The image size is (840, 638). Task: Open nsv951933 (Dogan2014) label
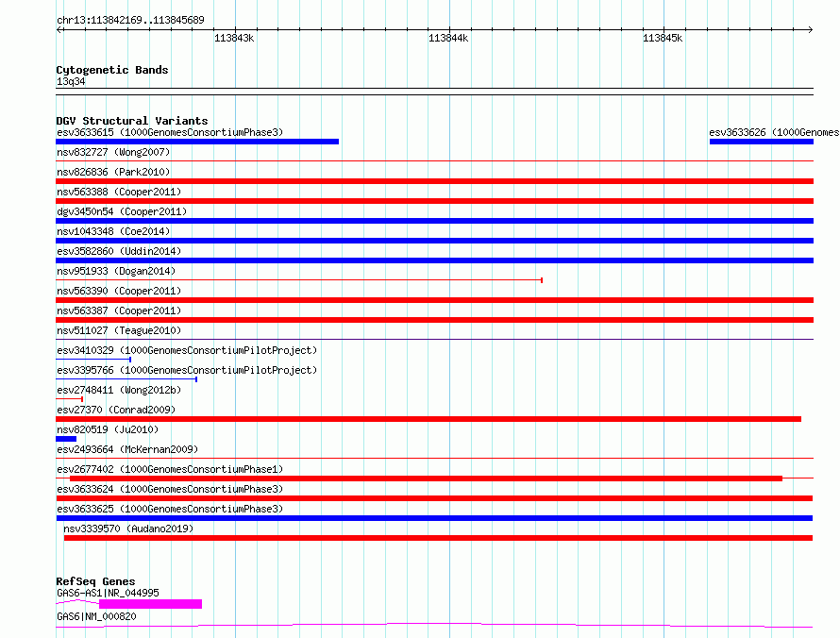click(x=116, y=271)
